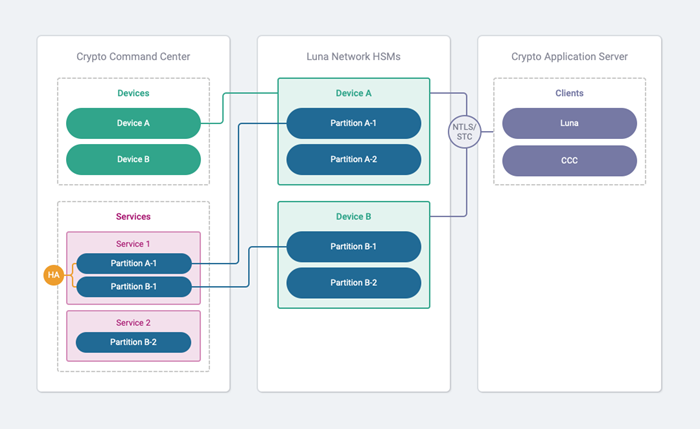Click the Clients group label
The height and width of the screenshot is (430, 700).
pyautogui.click(x=569, y=93)
